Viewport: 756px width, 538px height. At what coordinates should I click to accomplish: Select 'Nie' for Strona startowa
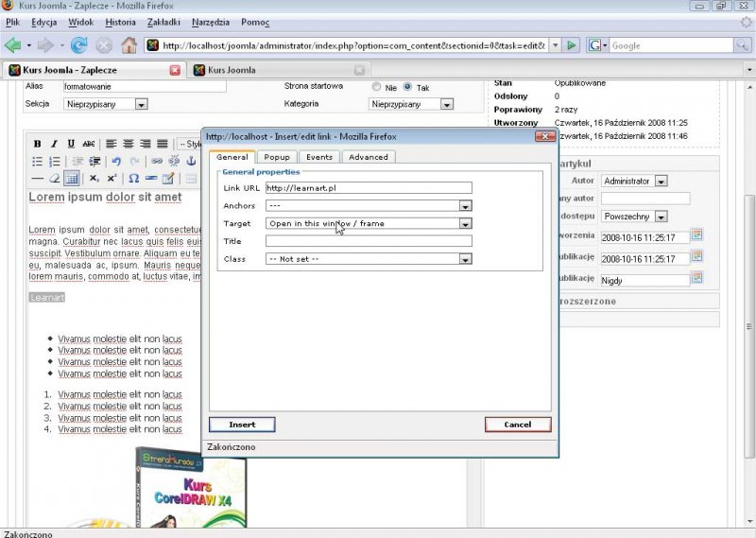376,87
